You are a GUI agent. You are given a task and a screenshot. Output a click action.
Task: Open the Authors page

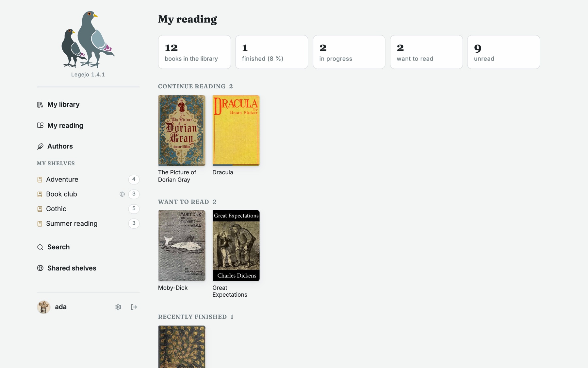60,147
